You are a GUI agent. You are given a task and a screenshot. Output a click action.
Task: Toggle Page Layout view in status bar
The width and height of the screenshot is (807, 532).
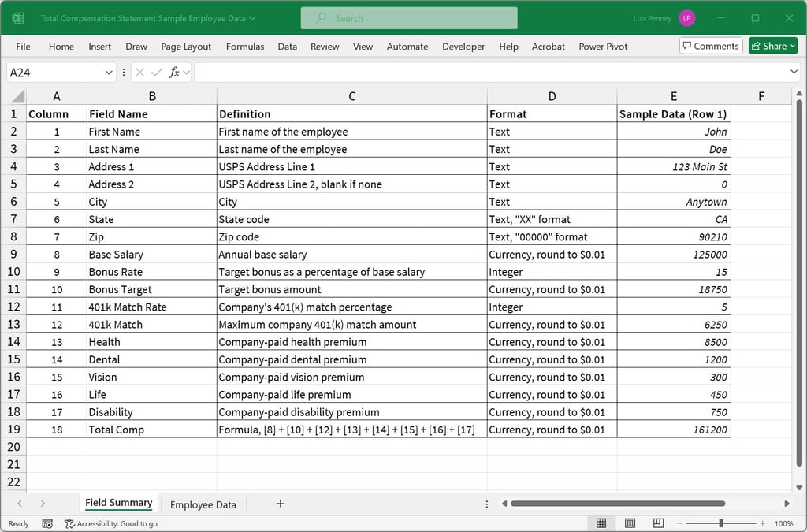629,523
